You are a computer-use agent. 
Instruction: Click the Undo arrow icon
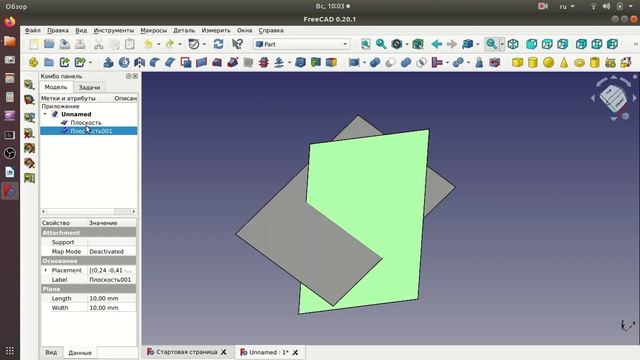click(x=148, y=44)
